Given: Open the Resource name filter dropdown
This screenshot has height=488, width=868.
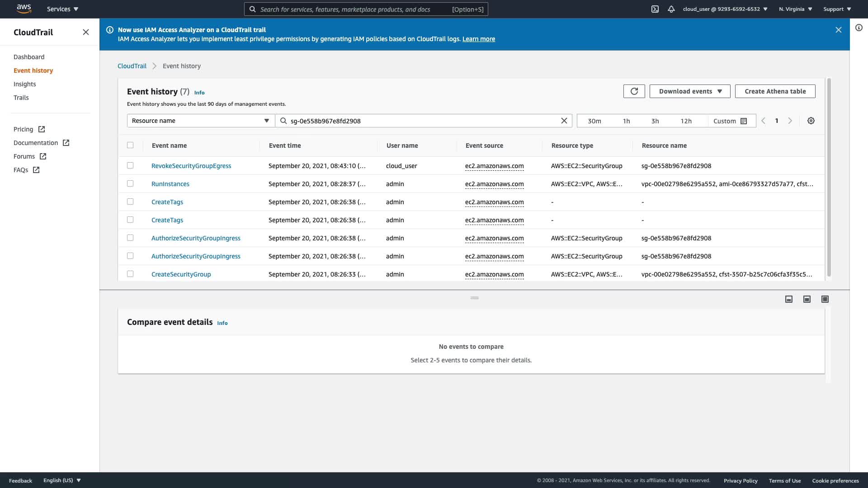Looking at the screenshot, I should 201,121.
